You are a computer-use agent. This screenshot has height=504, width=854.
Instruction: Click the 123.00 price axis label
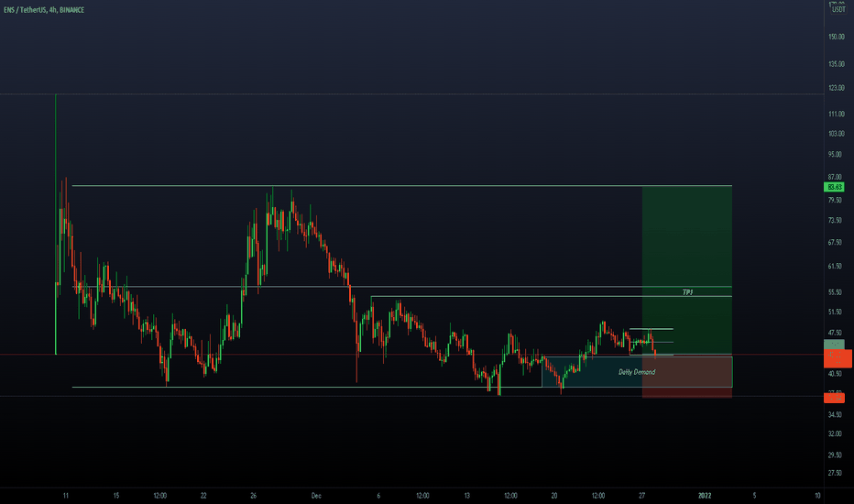(x=836, y=88)
